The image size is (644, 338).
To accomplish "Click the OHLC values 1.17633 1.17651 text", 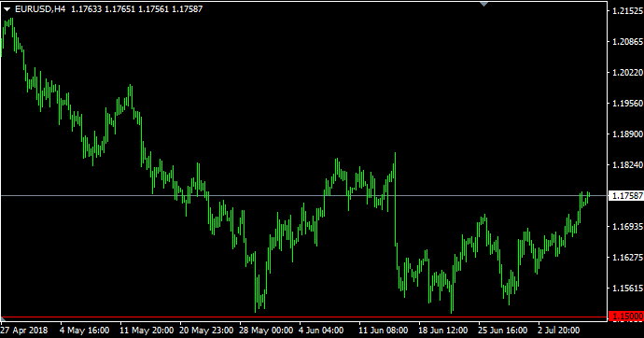I will click(103, 9).
